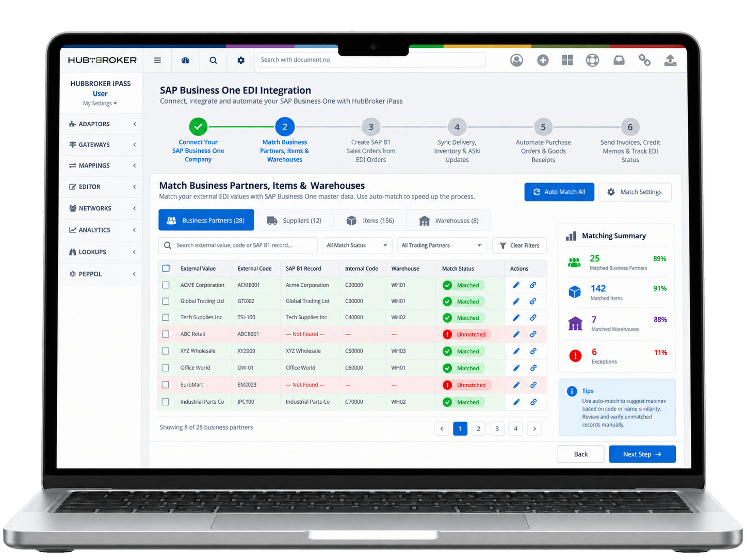Check the ACME Corporation row checkbox
The width and height of the screenshot is (747, 560).
pyautogui.click(x=166, y=285)
